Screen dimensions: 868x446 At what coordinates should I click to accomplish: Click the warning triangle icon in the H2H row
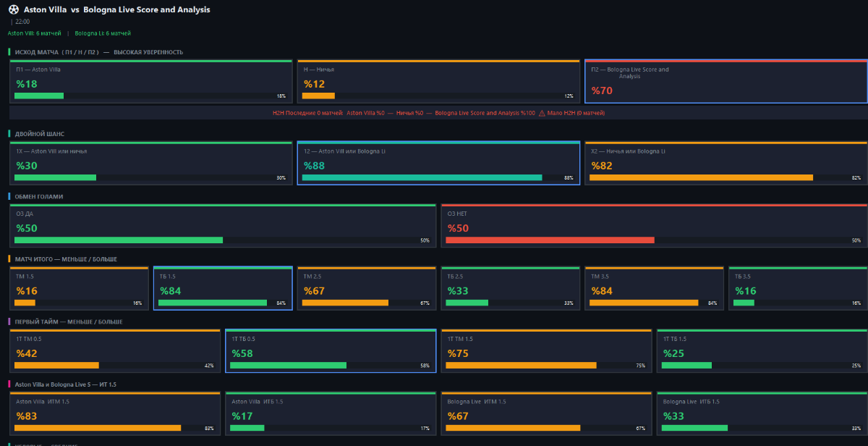(542, 113)
